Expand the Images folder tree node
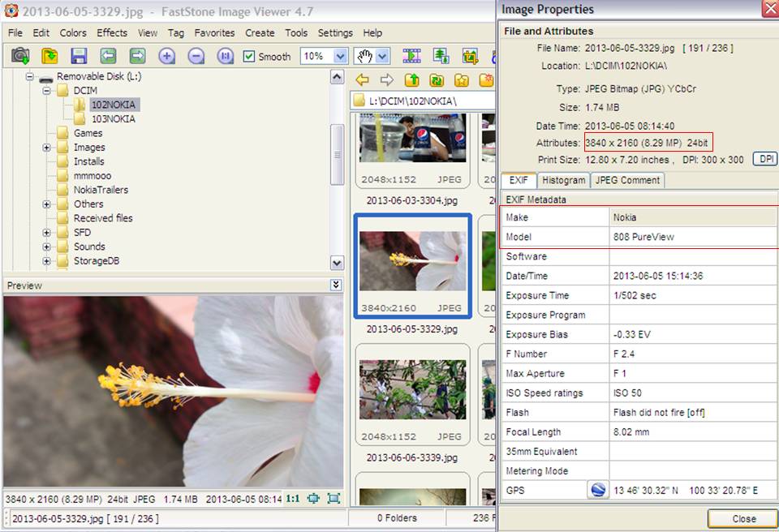The width and height of the screenshot is (779, 532). click(x=47, y=148)
